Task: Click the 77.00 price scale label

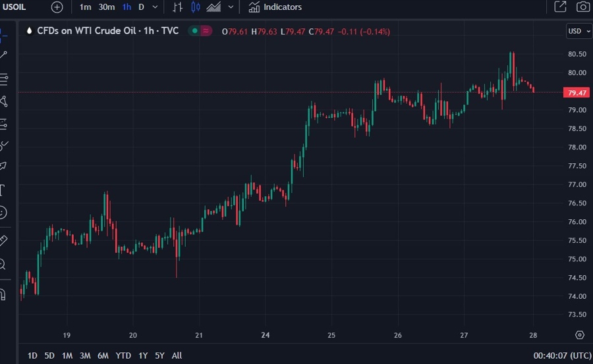Action: (577, 184)
